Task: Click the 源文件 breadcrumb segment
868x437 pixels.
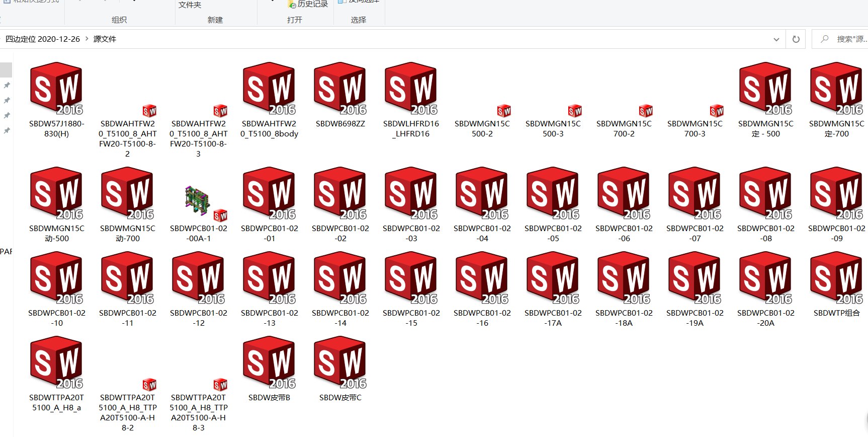Action: (105, 39)
